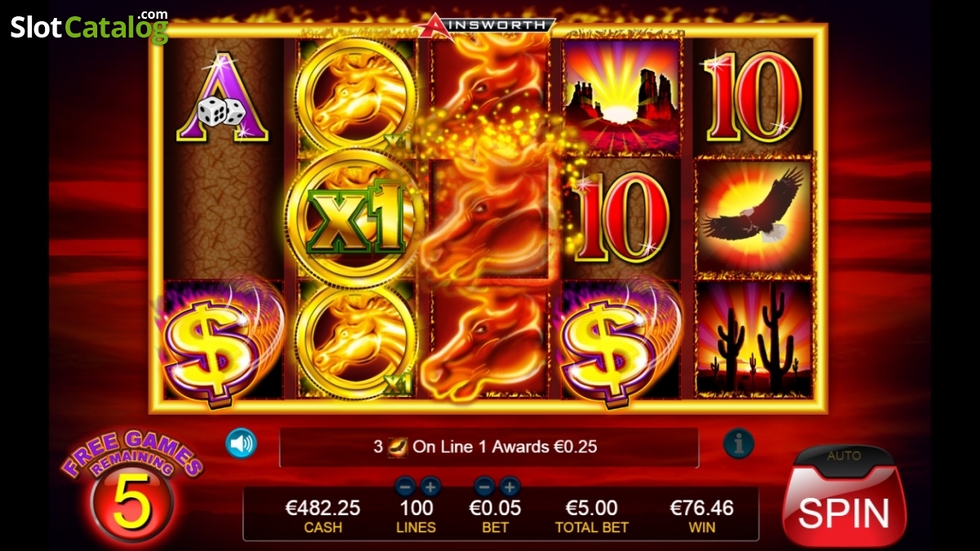Mute the game sound speaker icon
This screenshot has height=551, width=980.
click(x=241, y=443)
